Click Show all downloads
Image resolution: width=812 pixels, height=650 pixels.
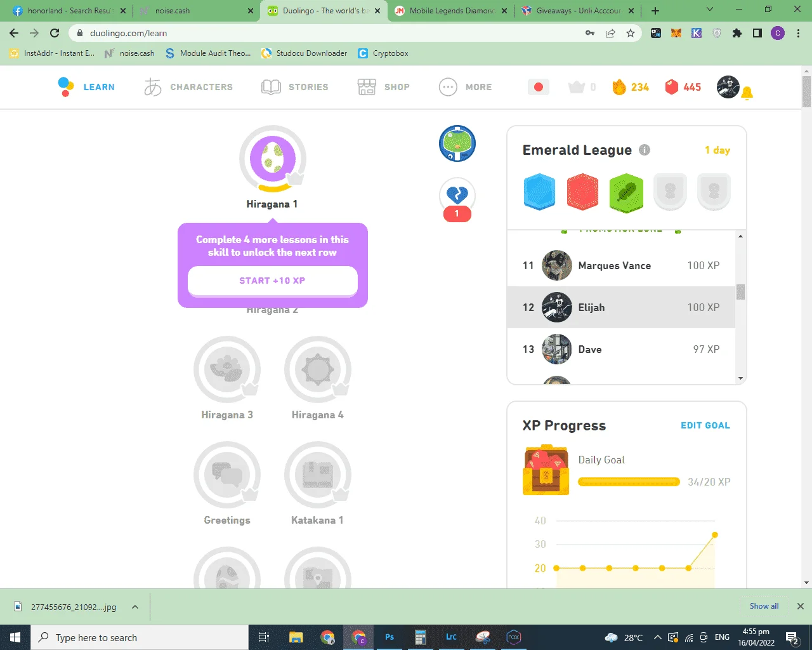click(764, 606)
